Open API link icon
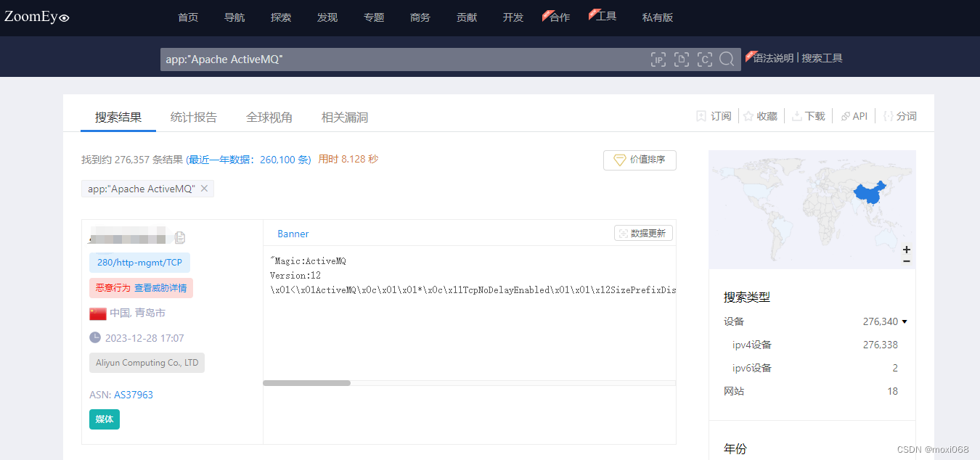The image size is (980, 460). coord(845,116)
